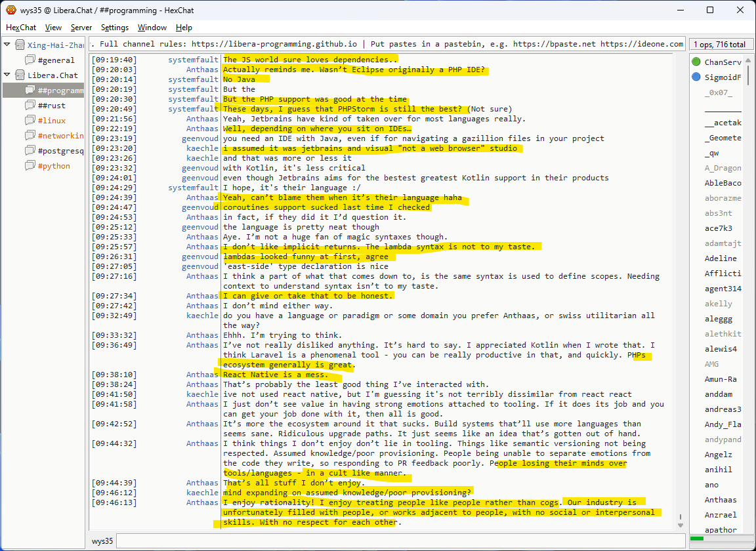Click the Libera.Chat network icon
Viewport: 756px width, 551px height.
coord(20,75)
